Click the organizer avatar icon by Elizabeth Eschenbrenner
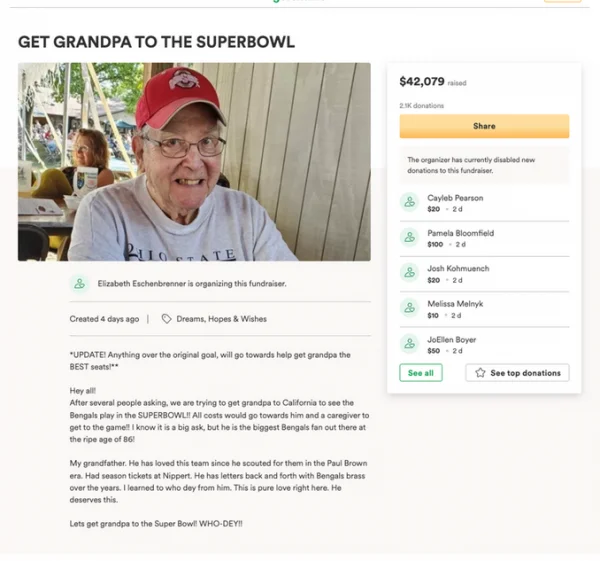This screenshot has width=600, height=561. [80, 284]
